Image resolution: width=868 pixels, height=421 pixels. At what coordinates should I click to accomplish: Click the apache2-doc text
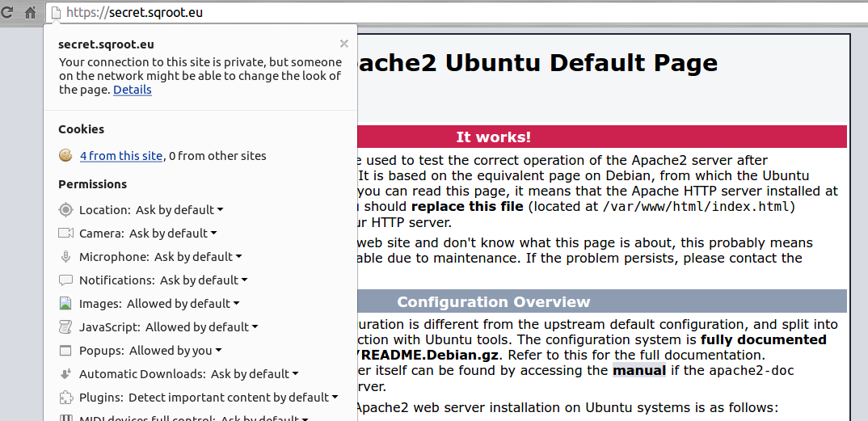coord(752,370)
